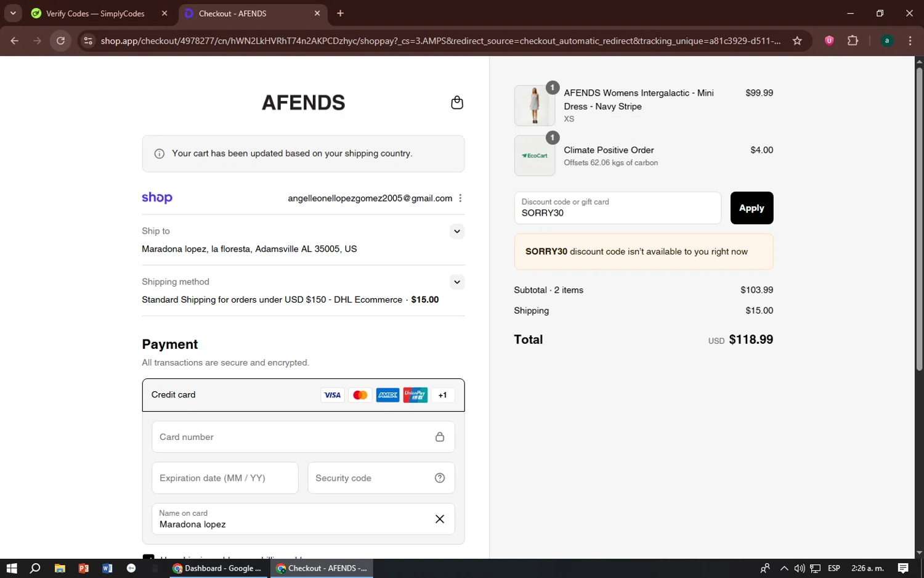
Task: Open the tab search dropdown arrow
Action: [x=12, y=13]
